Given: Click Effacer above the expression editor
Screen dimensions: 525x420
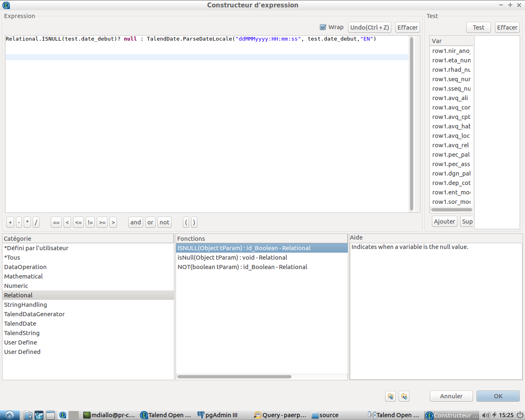Looking at the screenshot, I should 408,27.
